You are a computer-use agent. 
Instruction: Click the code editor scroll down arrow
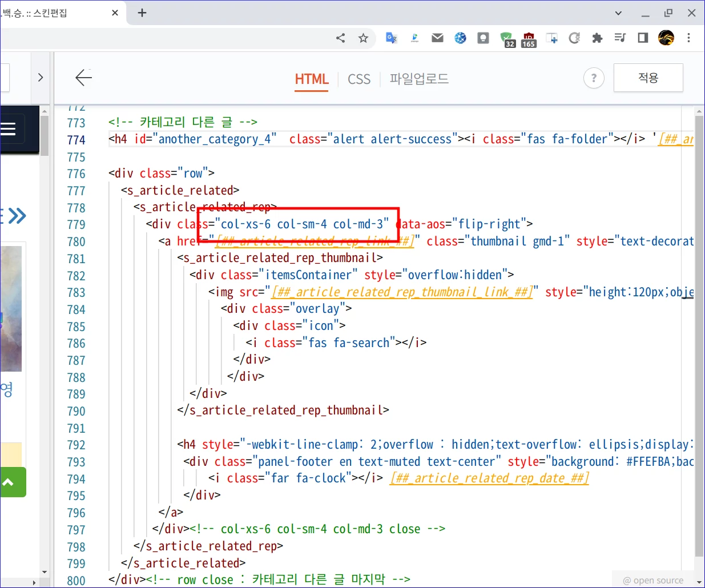[x=699, y=582]
